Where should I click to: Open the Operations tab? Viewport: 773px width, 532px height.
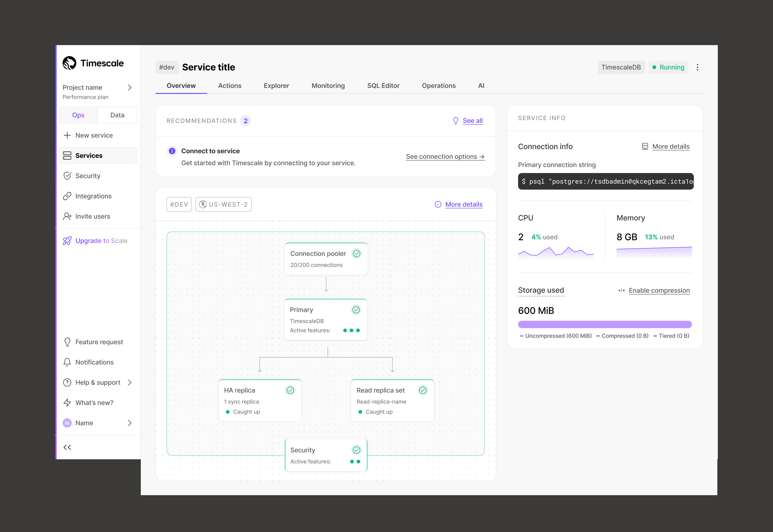pyautogui.click(x=439, y=86)
